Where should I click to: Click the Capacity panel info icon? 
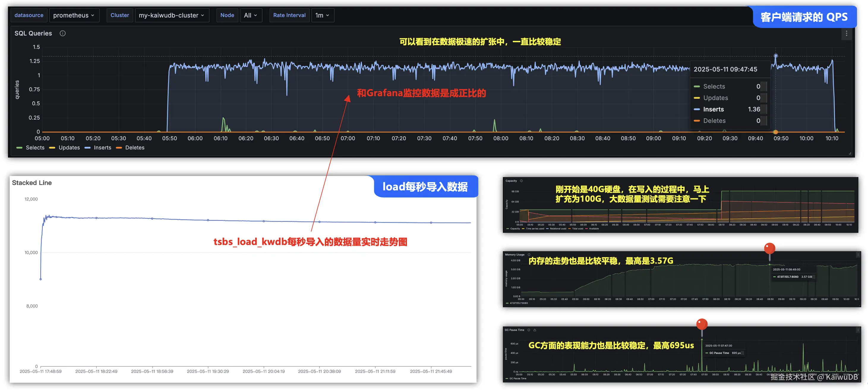[521, 181]
